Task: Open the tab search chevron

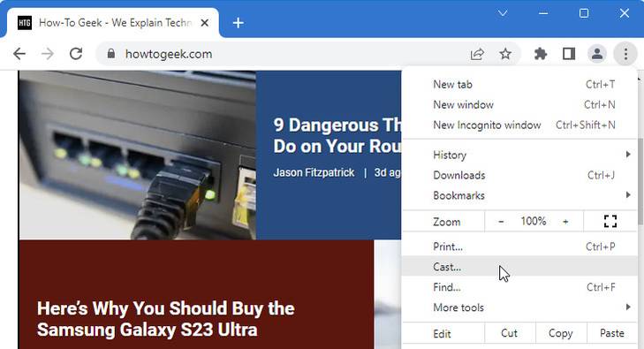Action: point(503,13)
